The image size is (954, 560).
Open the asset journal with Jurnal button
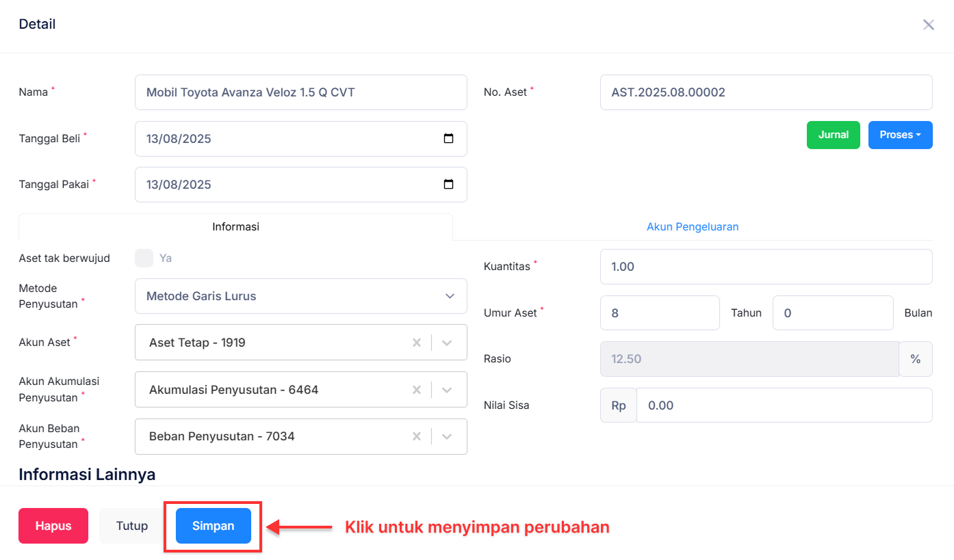[833, 135]
